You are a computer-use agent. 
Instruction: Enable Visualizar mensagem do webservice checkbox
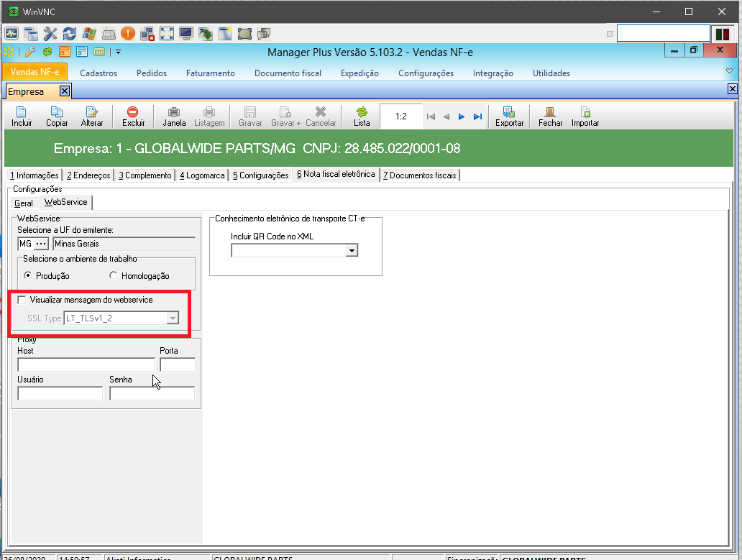coord(22,300)
